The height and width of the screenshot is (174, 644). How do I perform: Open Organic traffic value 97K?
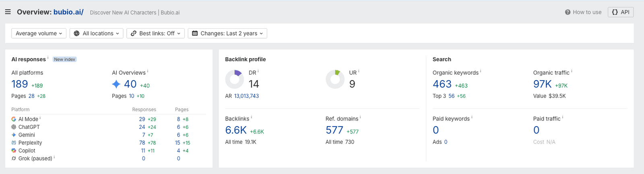[x=543, y=84]
